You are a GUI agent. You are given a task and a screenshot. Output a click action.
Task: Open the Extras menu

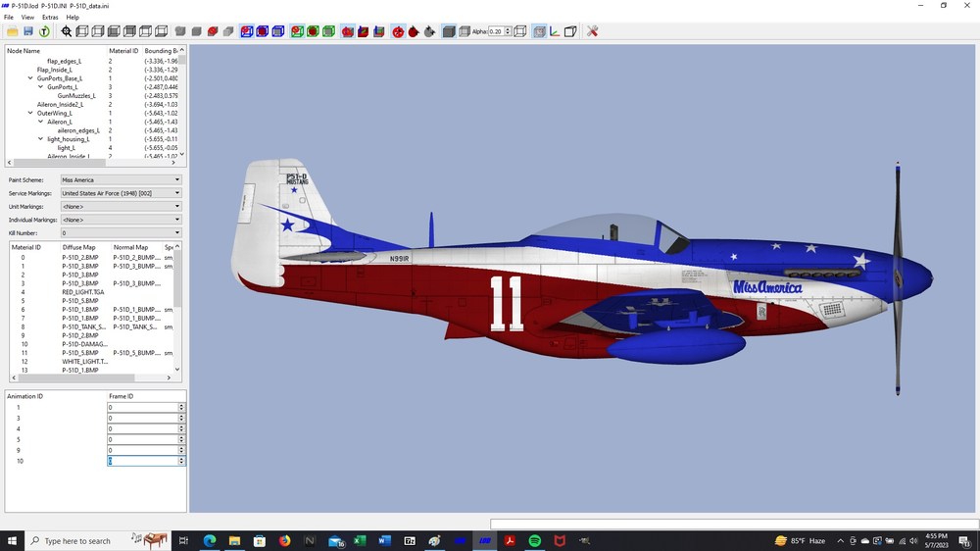tap(50, 18)
